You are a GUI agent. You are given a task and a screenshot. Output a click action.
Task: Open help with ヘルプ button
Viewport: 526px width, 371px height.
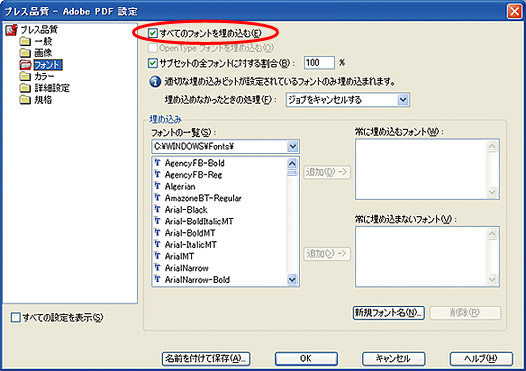tap(481, 359)
